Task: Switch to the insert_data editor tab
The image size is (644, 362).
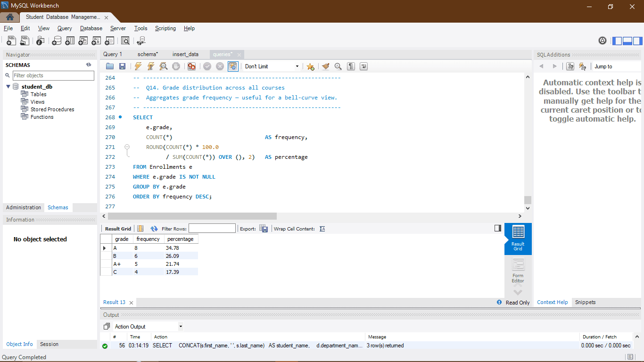Action: (185, 54)
